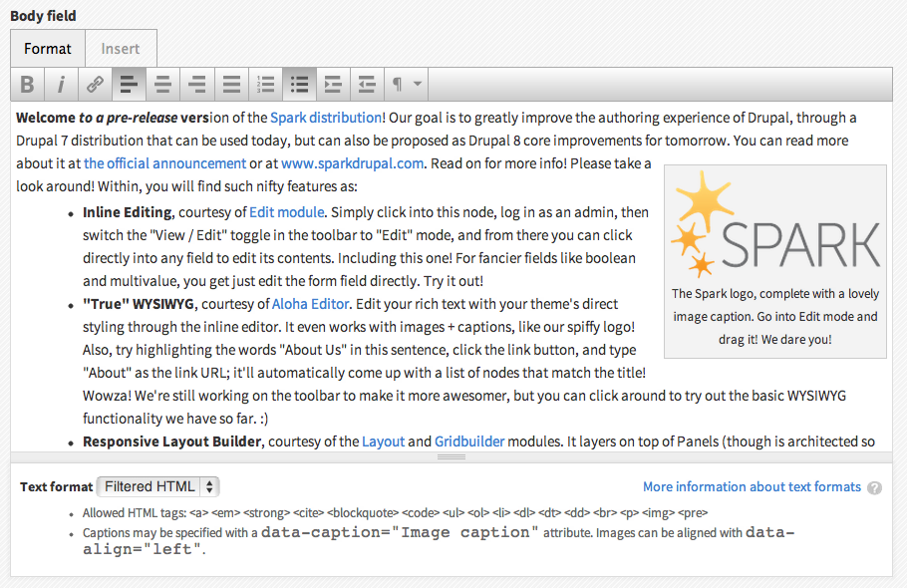
Task: Create a numbered list
Action: [x=265, y=85]
